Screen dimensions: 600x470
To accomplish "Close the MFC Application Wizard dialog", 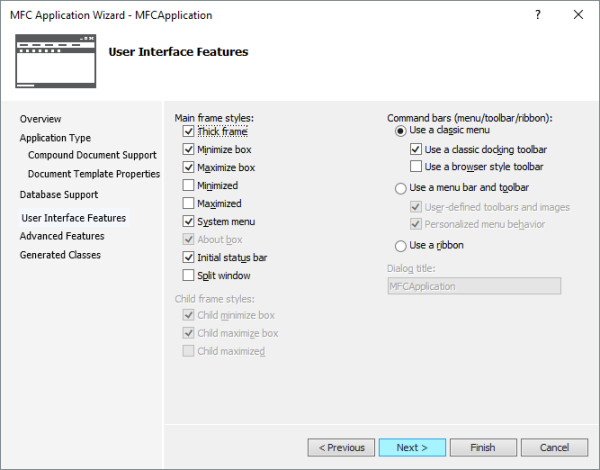I will click(578, 15).
